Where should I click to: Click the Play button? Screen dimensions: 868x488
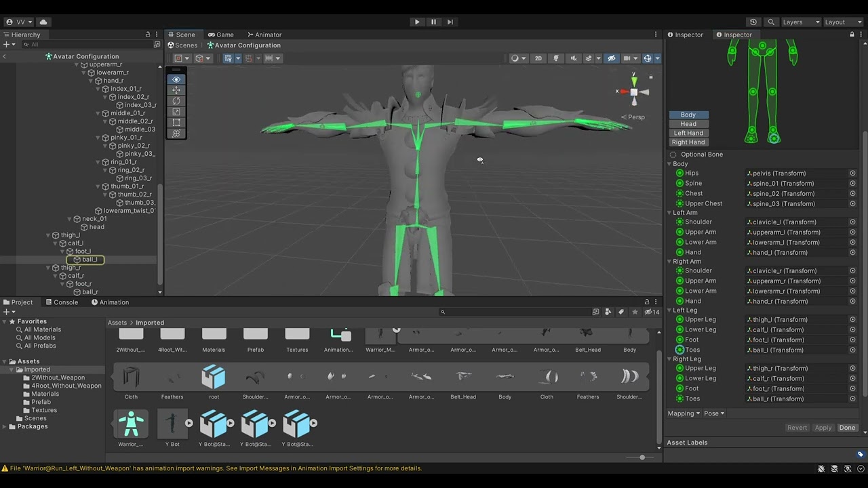click(417, 22)
